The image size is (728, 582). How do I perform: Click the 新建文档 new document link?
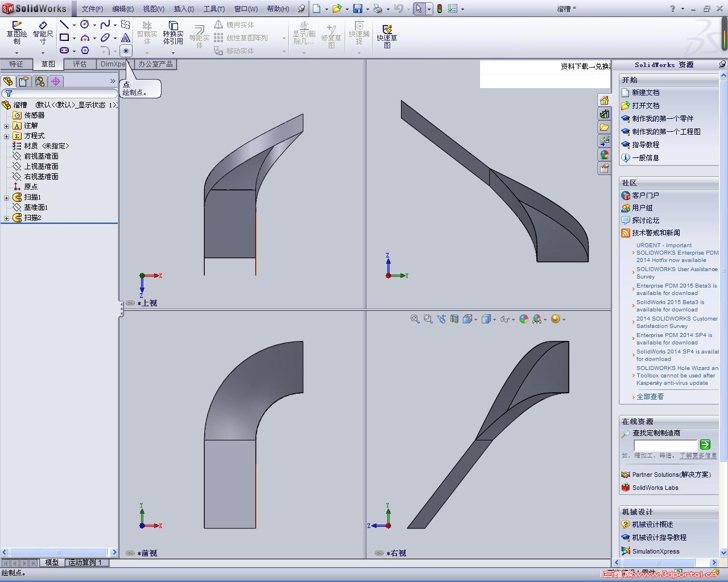click(646, 92)
